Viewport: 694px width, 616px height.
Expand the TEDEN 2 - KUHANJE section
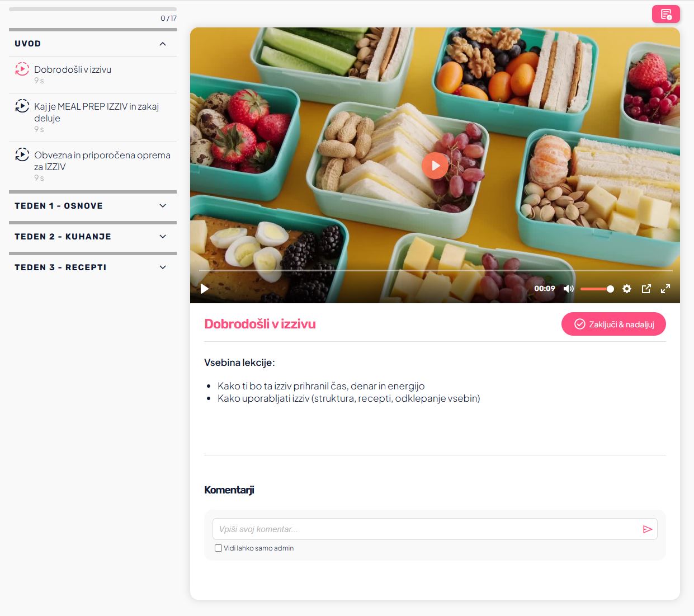[x=93, y=237]
